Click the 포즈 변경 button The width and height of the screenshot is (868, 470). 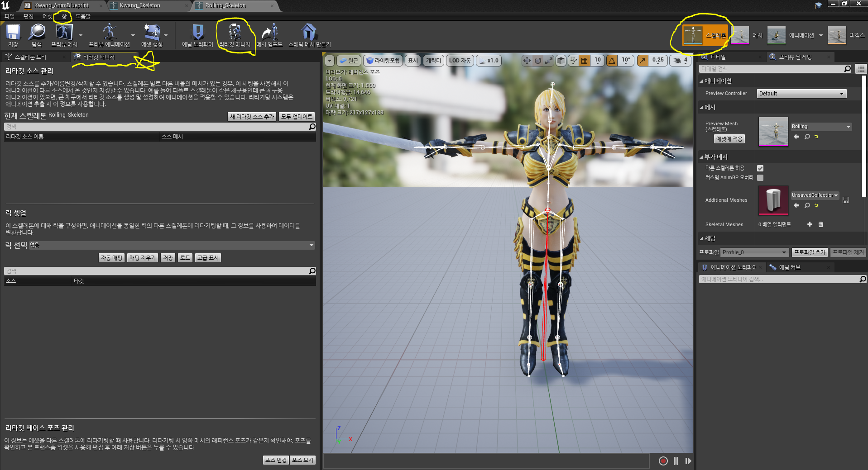[x=276, y=460]
